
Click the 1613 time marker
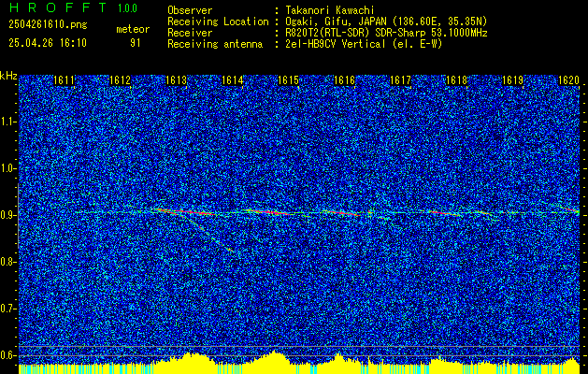pos(177,80)
